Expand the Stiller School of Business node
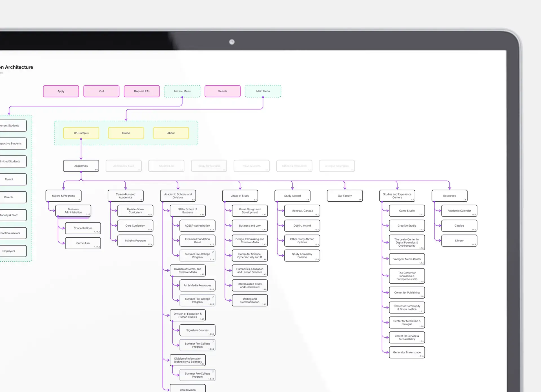 tap(187, 211)
